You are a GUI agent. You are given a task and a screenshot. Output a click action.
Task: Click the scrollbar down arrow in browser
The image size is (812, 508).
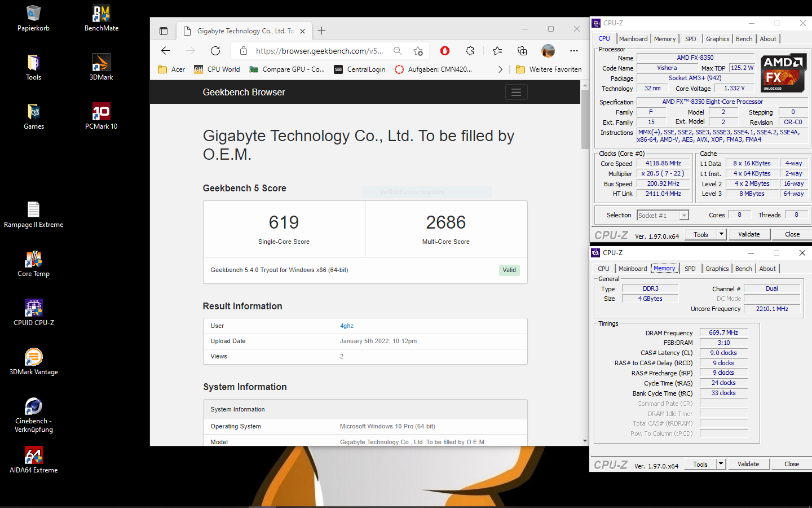(585, 441)
